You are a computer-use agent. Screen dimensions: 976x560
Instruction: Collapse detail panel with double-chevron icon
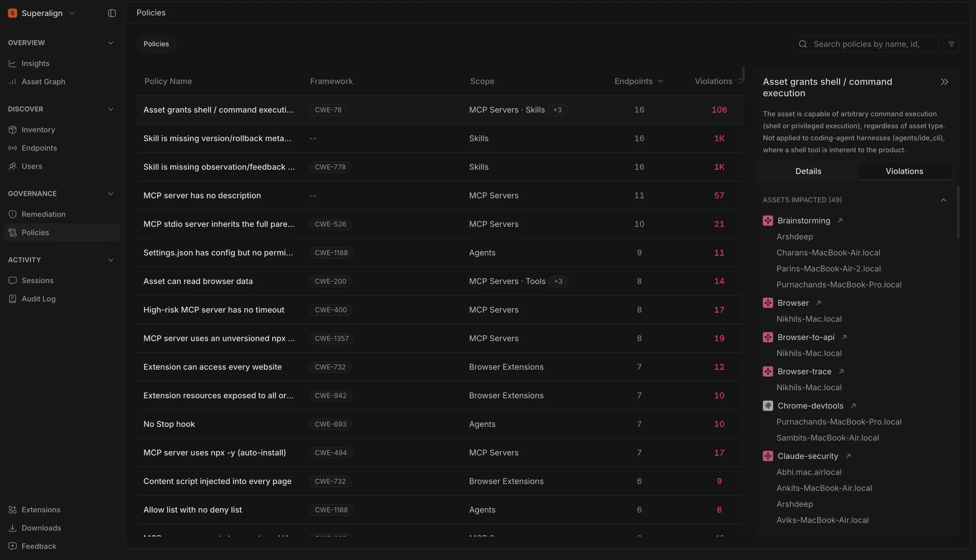pyautogui.click(x=944, y=82)
